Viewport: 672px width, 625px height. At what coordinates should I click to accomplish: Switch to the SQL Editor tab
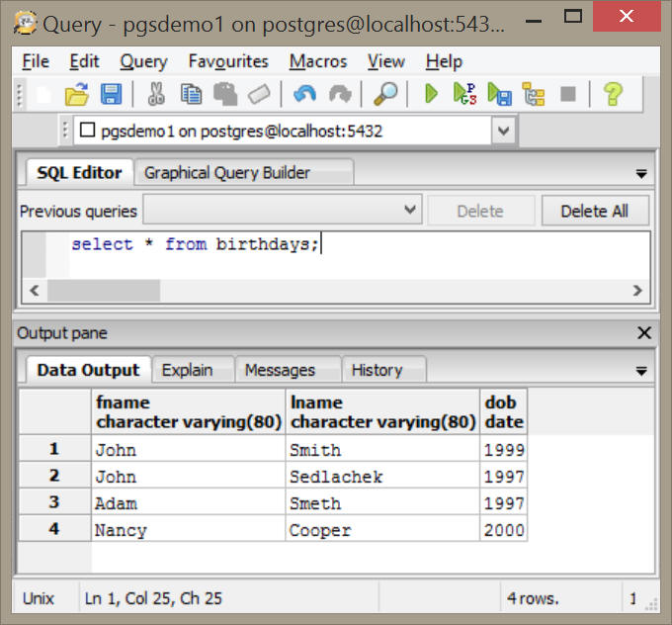(79, 173)
